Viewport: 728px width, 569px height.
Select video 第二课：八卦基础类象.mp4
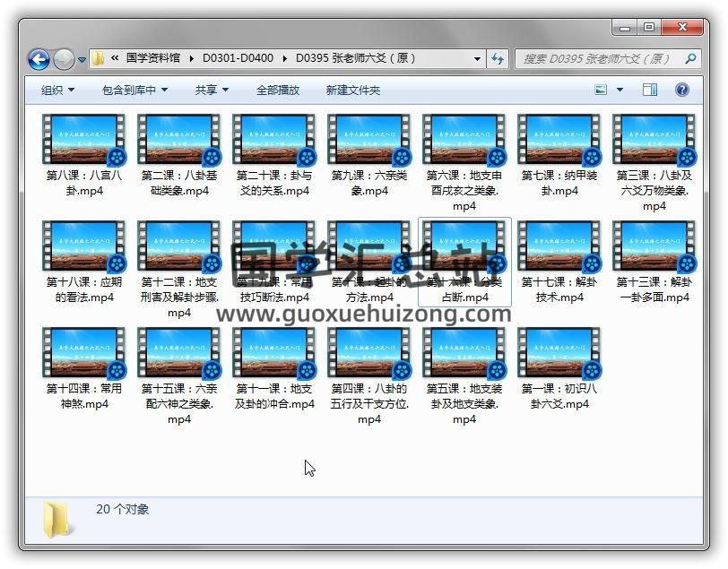point(179,157)
